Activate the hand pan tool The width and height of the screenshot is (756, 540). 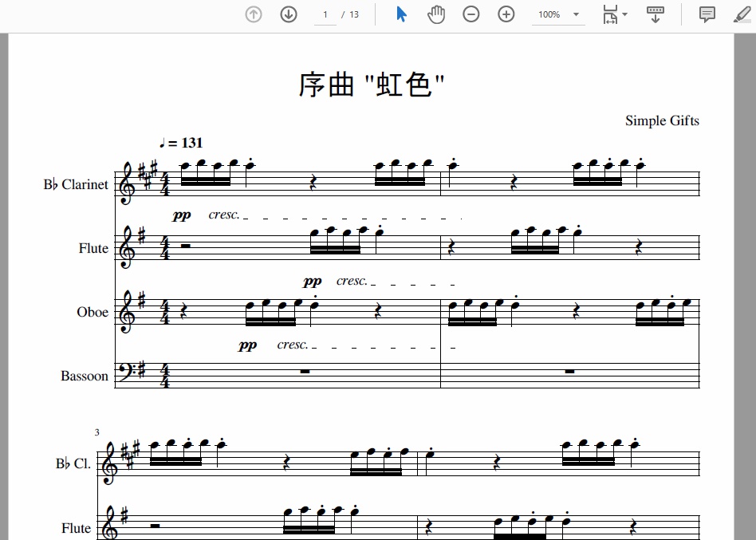tap(436, 14)
